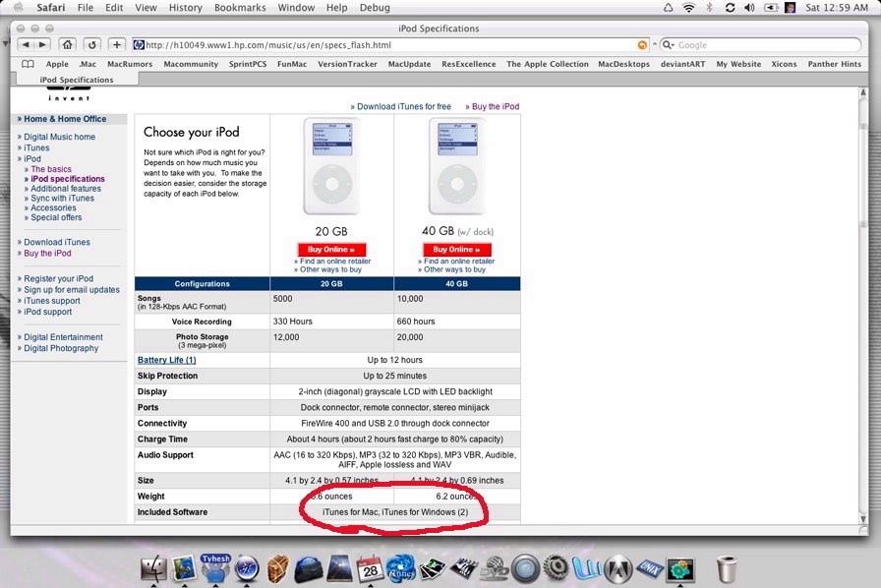This screenshot has height=588, width=881.
Task: Click the battery charging status icon
Action: tap(771, 8)
